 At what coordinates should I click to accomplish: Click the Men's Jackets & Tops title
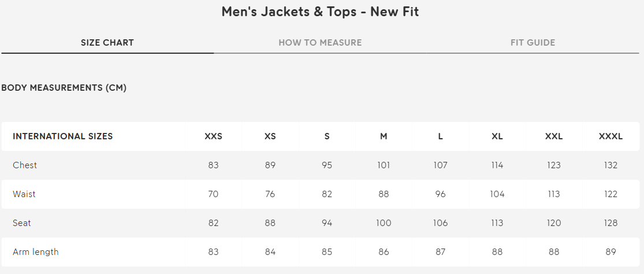point(320,12)
